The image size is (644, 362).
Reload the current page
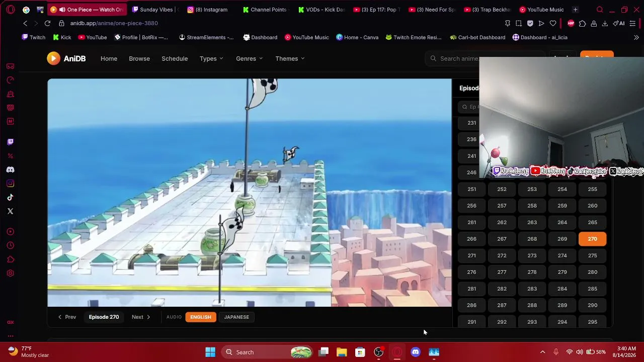pos(47,23)
